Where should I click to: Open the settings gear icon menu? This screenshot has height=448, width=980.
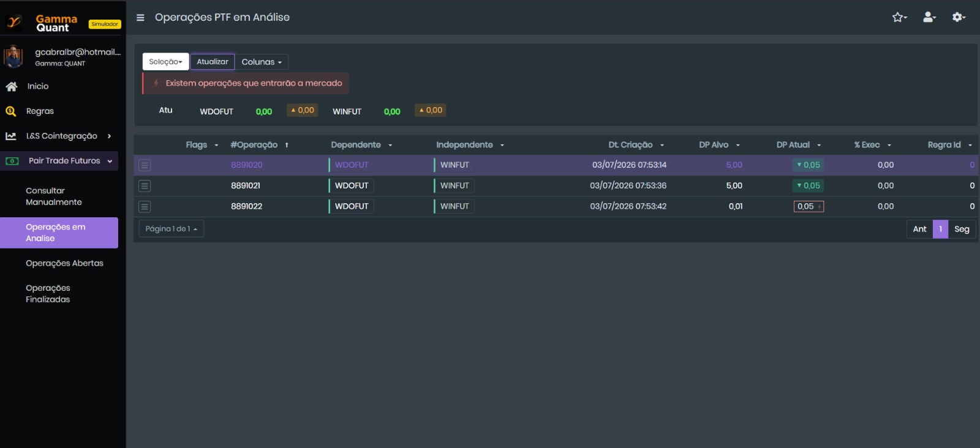959,17
